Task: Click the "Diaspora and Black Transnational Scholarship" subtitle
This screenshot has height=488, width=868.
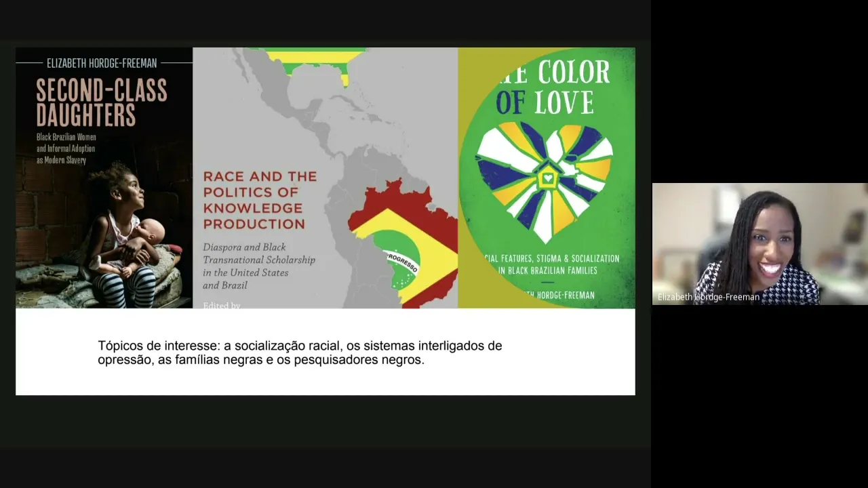Action: [x=259, y=266]
